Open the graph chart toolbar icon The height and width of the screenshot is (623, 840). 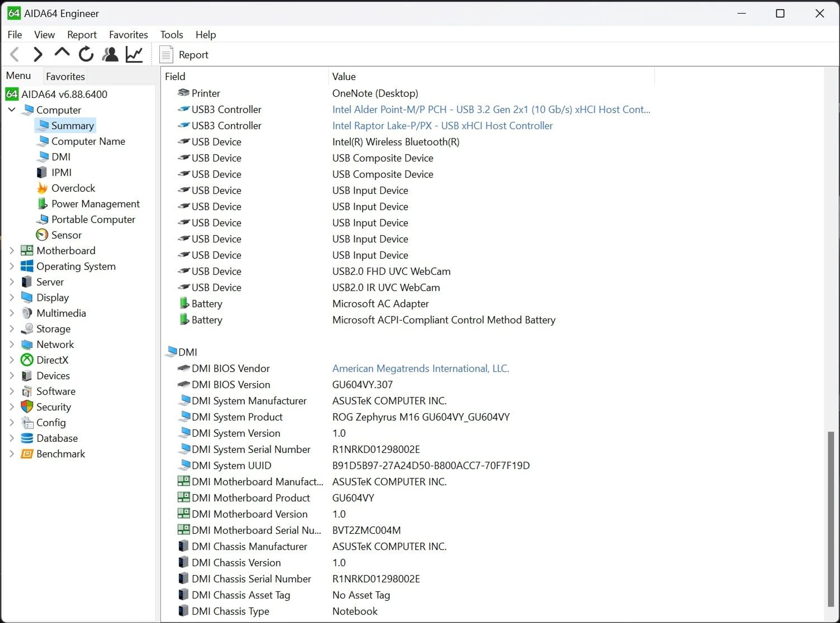click(x=134, y=54)
